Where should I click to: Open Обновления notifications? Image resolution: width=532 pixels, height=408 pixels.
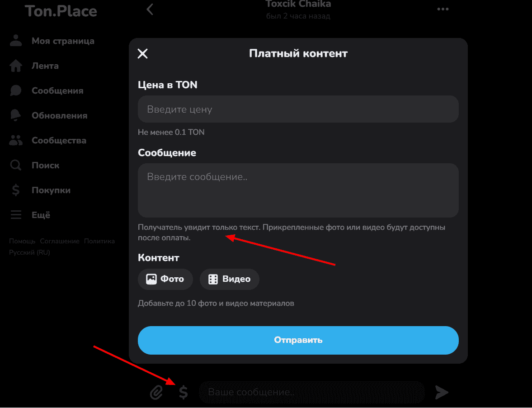click(49, 115)
